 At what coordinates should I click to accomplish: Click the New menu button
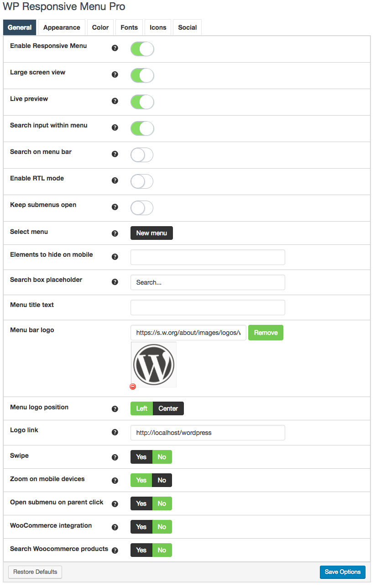tap(151, 233)
